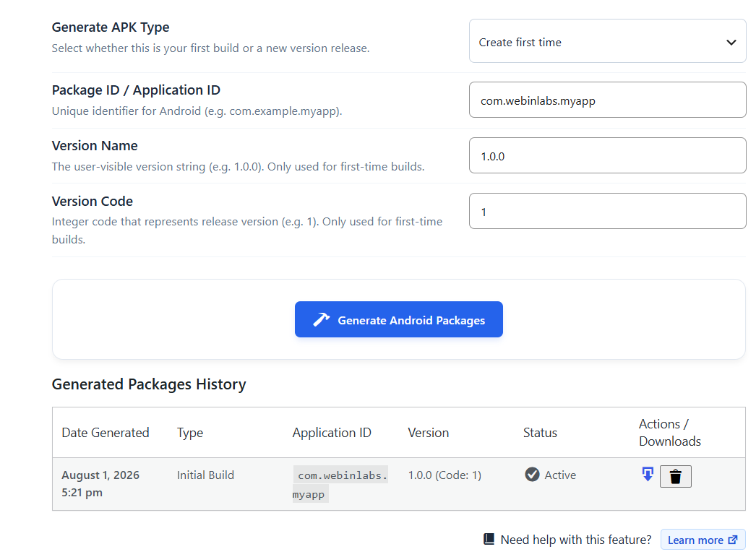The width and height of the screenshot is (756, 557).
Task: Click the Active status text
Action: tap(560, 475)
